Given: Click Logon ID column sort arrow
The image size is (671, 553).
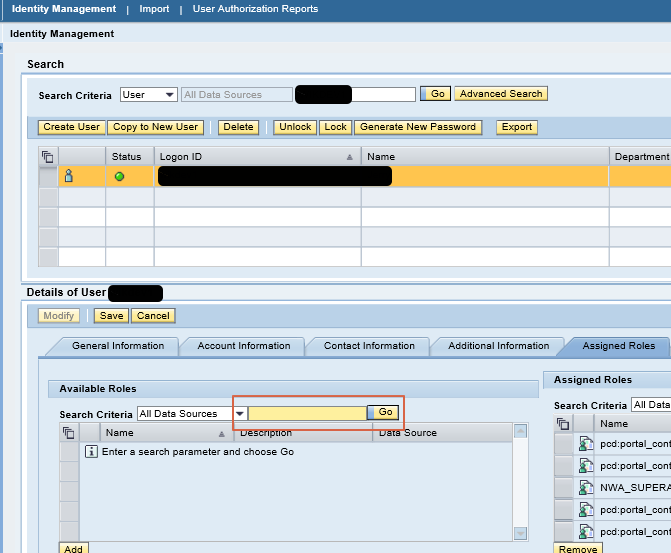Looking at the screenshot, I should 350,157.
